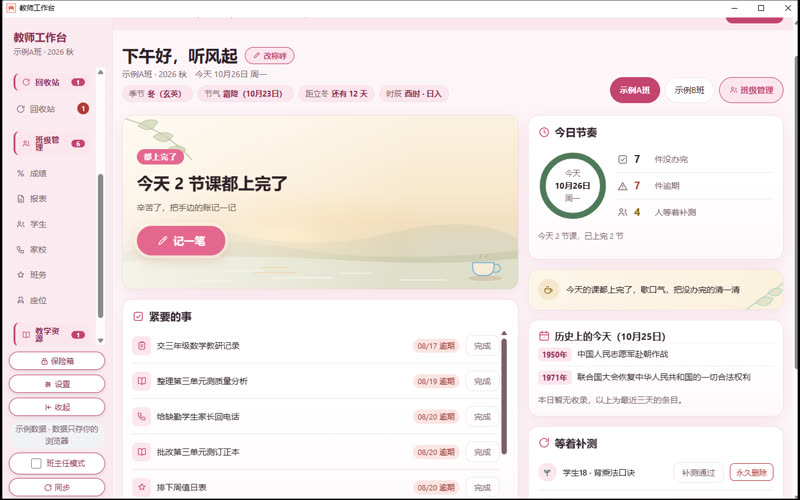Click sidebar scrollbar down arrow
800x500 pixels.
[x=101, y=340]
